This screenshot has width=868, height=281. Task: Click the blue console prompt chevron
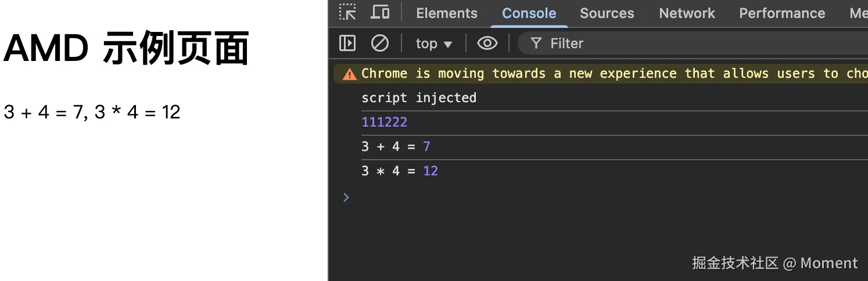[346, 197]
